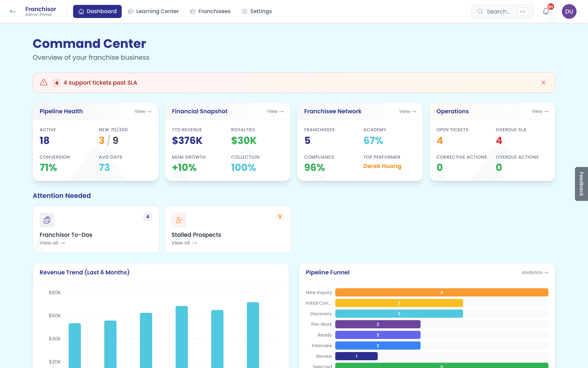Click the Stalled Prospects card title
The width and height of the screenshot is (588, 368).
point(196,235)
